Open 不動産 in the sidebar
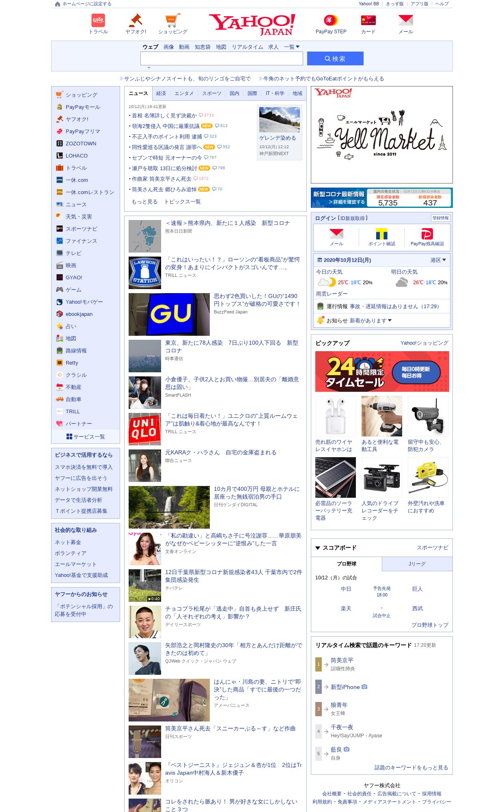Image resolution: width=504 pixels, height=812 pixels. (73, 387)
